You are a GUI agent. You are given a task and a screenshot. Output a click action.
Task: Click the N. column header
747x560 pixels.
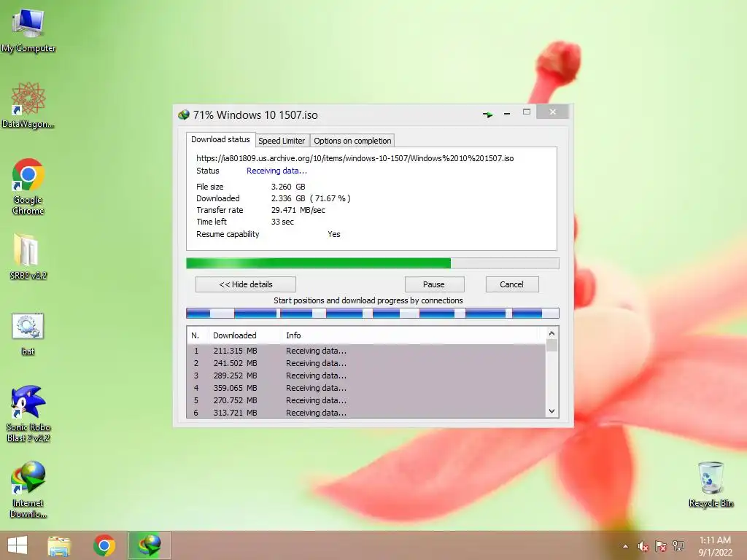point(198,335)
